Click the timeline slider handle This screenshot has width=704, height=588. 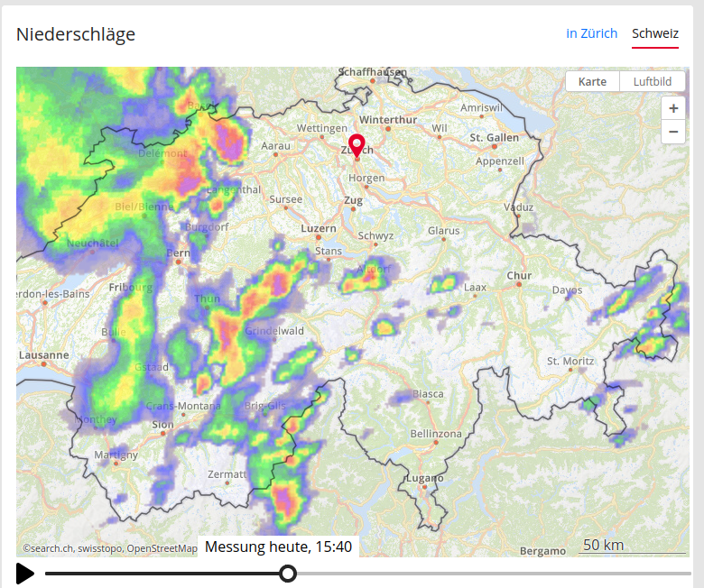(287, 574)
